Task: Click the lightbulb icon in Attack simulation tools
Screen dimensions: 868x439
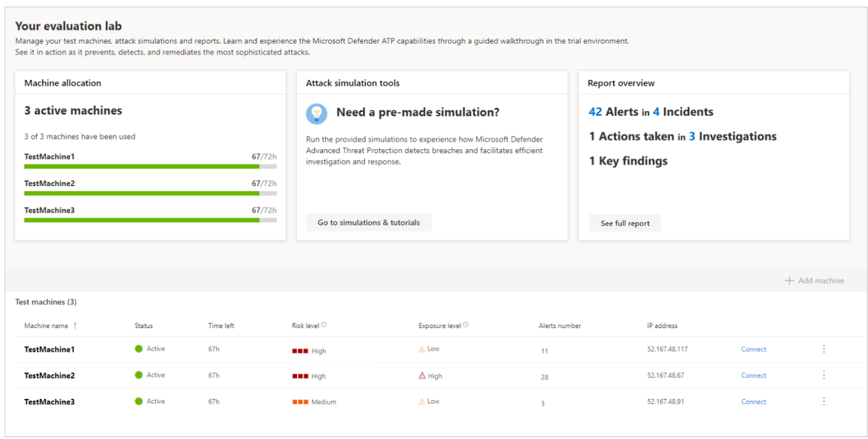Action: pyautogui.click(x=316, y=113)
